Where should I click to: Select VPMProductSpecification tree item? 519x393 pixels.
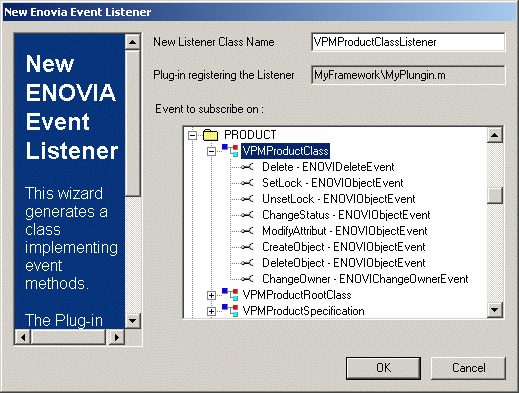click(x=303, y=311)
